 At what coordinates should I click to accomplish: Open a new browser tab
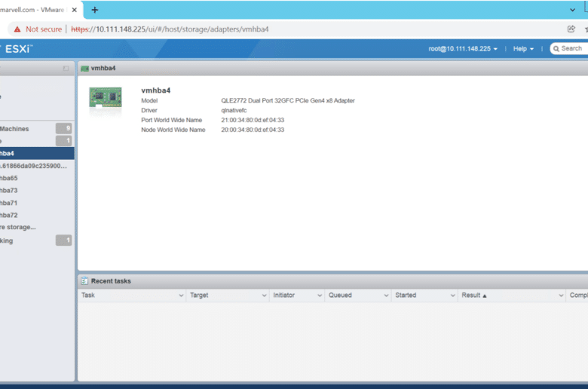(x=95, y=10)
